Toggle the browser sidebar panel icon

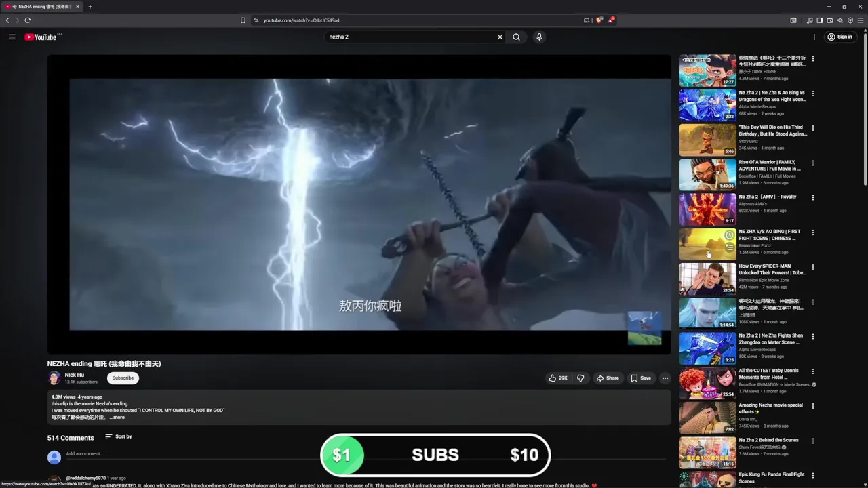tap(820, 20)
